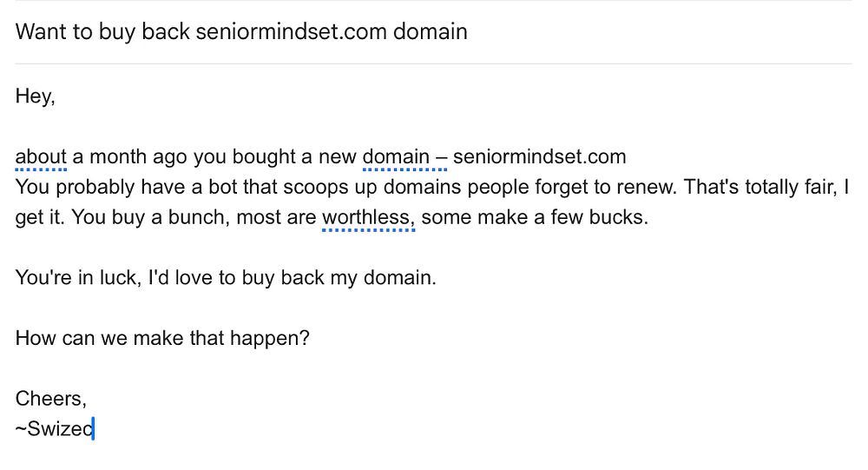Click the "Cheers," sign-off line

pos(51,399)
